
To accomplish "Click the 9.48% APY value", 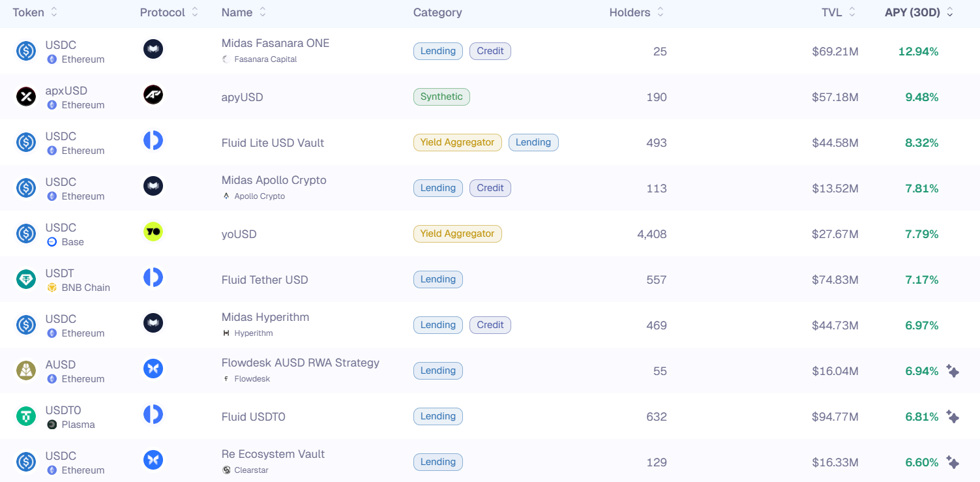I will click(x=922, y=97).
